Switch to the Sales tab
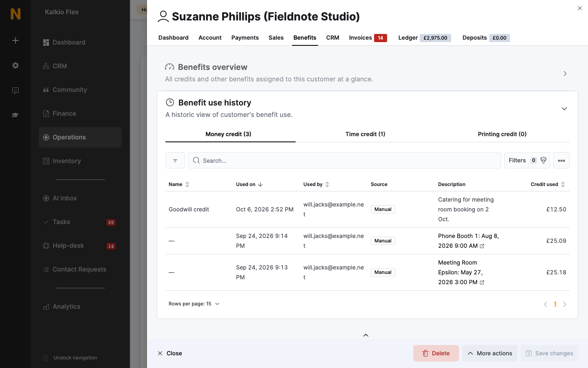 click(276, 38)
